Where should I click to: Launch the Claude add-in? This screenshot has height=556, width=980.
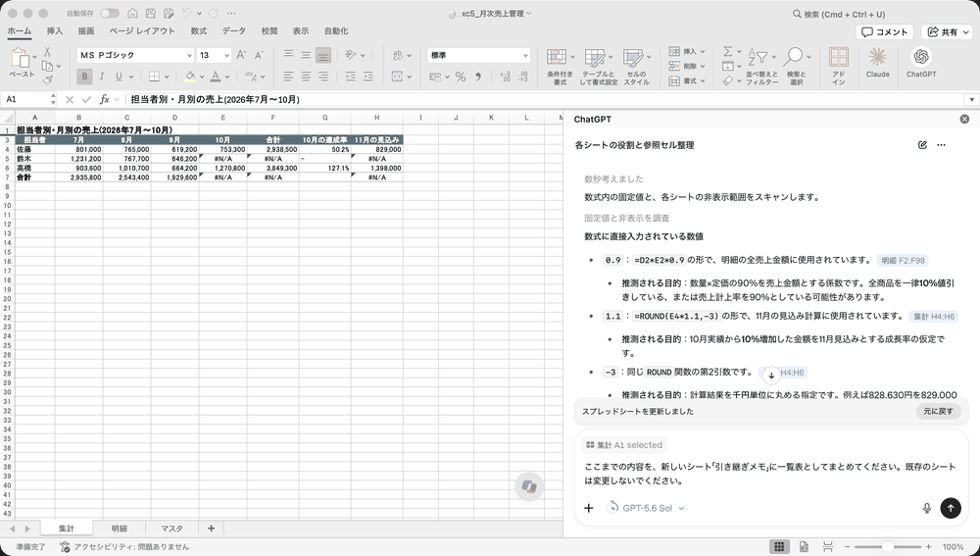(877, 63)
